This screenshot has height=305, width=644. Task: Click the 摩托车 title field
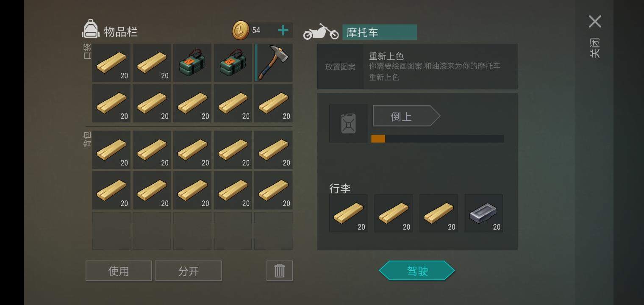pos(380,32)
